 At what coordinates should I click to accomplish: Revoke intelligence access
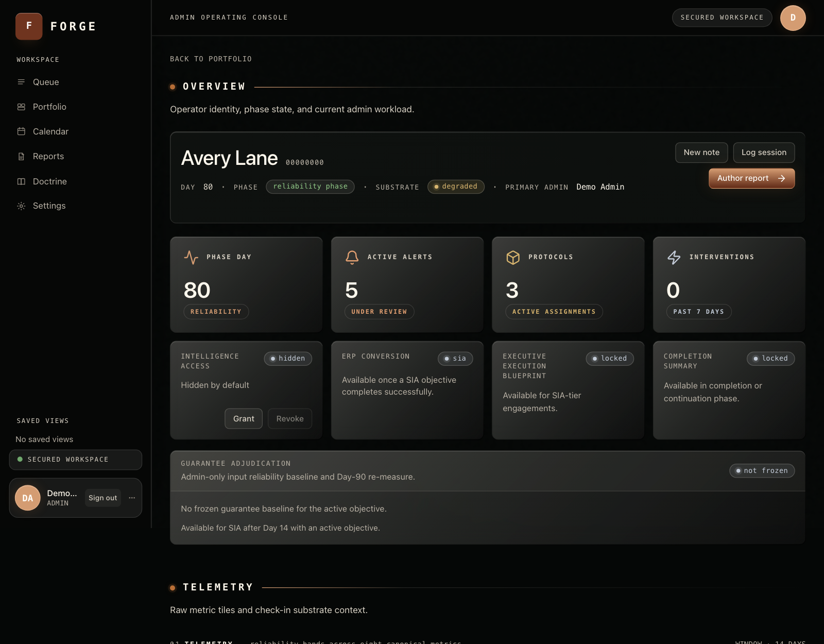[290, 419]
